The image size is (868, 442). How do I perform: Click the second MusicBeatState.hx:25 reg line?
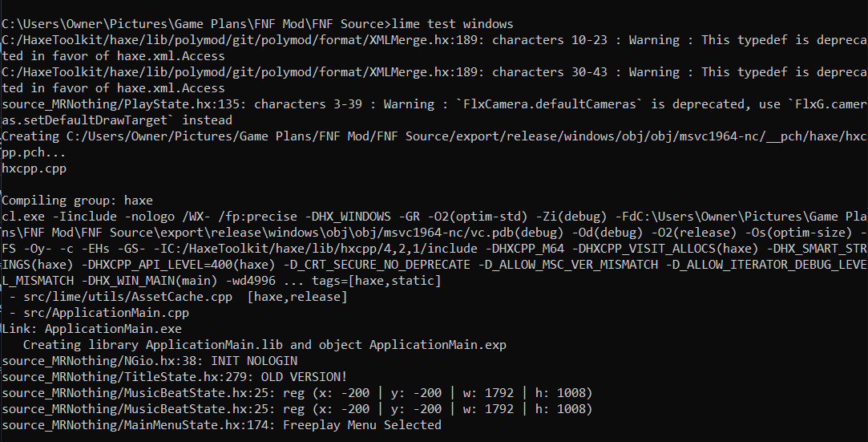(x=297, y=409)
